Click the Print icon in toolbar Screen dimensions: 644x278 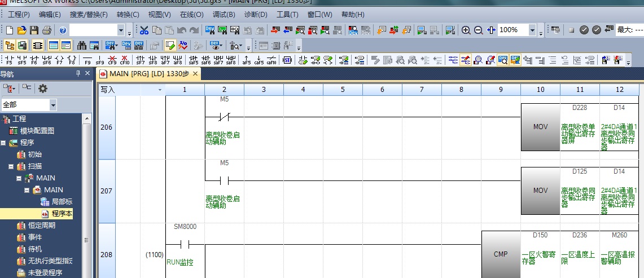coord(46,30)
